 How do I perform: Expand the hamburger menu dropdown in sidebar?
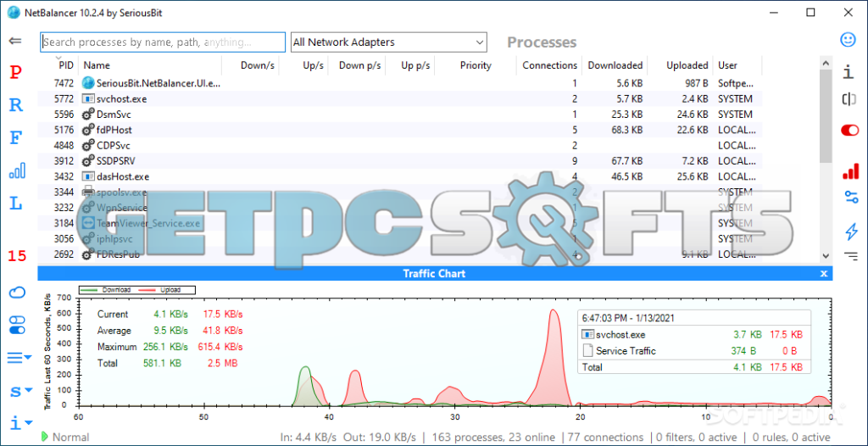(x=19, y=359)
